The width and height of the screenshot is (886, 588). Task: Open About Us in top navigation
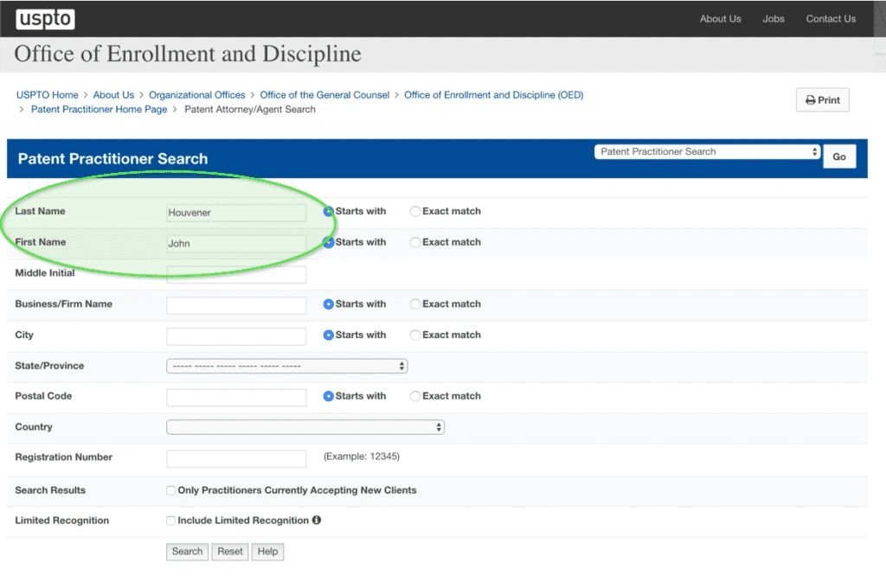click(x=721, y=19)
